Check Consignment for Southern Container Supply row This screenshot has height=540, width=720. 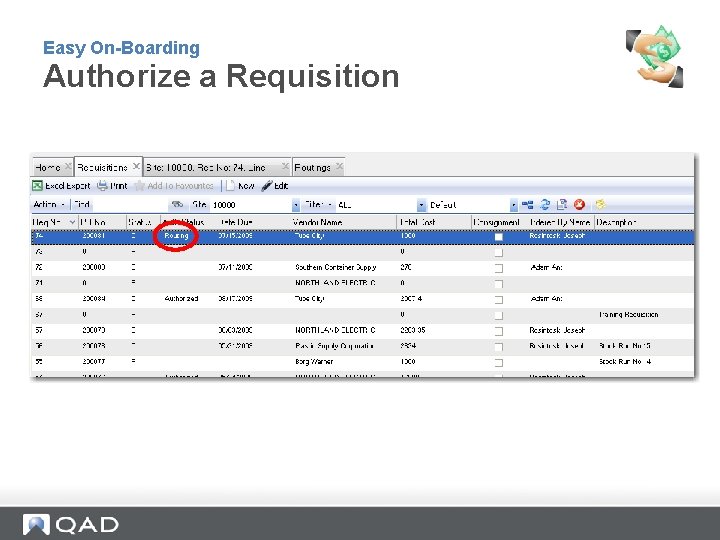click(x=499, y=268)
